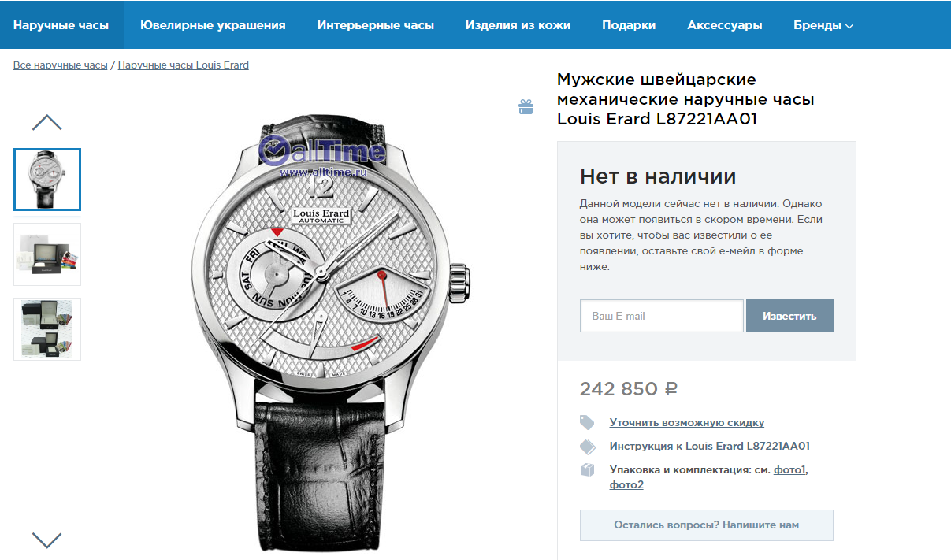Focus the Ваш E-mail input field

[x=662, y=316]
